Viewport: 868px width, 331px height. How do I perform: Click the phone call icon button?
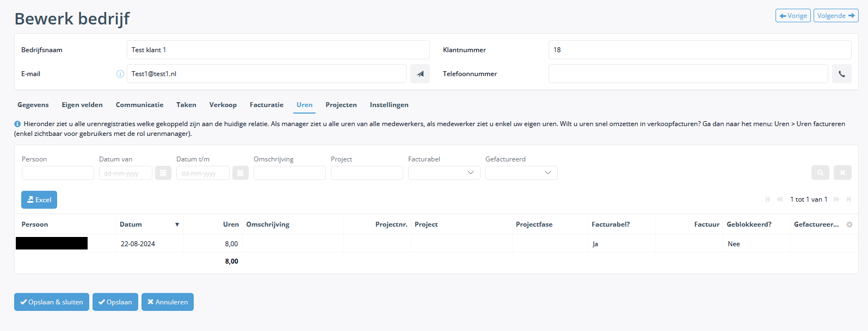coord(841,74)
